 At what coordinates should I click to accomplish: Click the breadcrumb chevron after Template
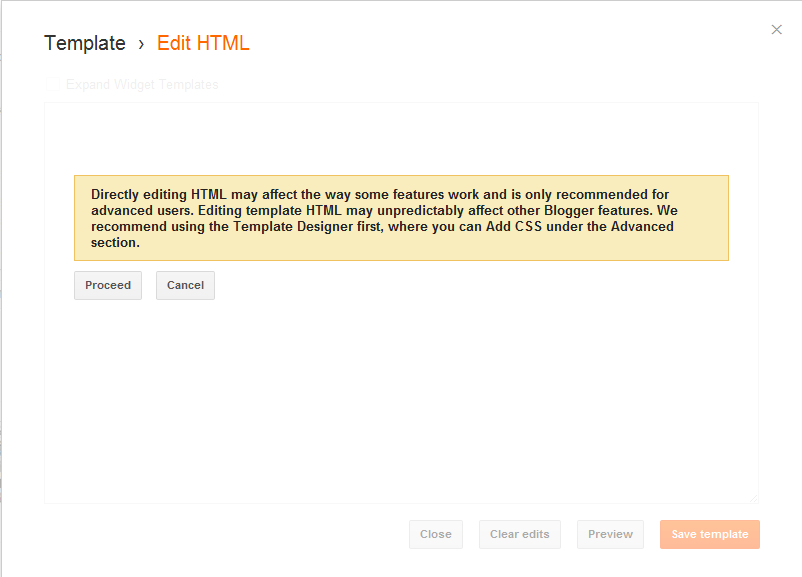click(x=141, y=45)
